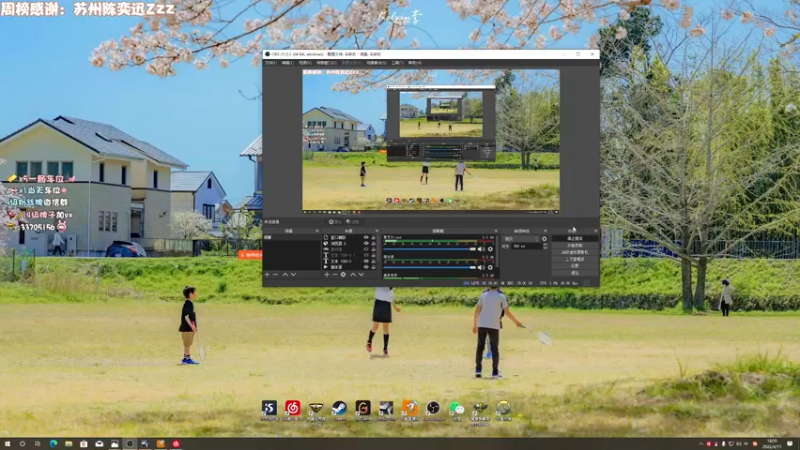
Task: Open the 视图(V) menu in OBS
Action: [305, 63]
